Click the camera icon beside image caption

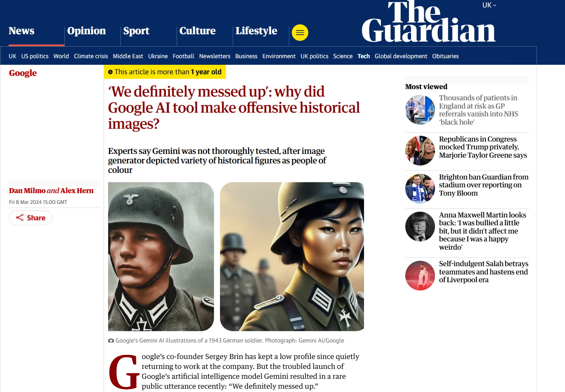pyautogui.click(x=111, y=340)
